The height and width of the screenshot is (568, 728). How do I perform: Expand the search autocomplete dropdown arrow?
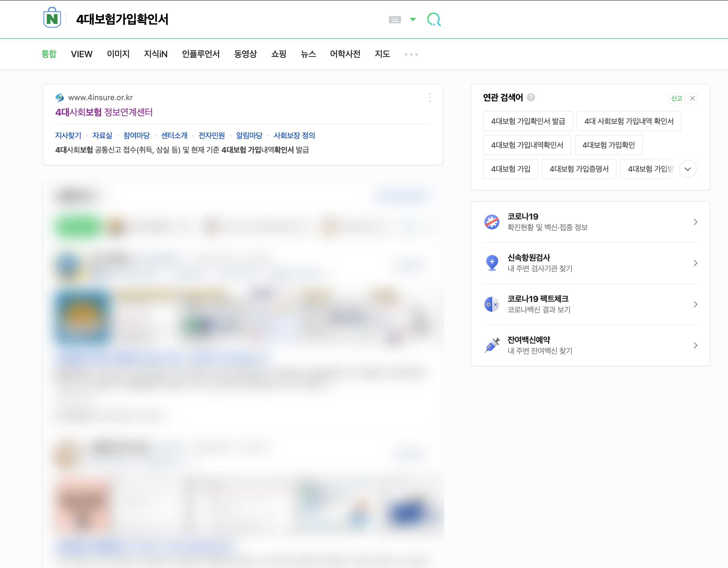(413, 19)
